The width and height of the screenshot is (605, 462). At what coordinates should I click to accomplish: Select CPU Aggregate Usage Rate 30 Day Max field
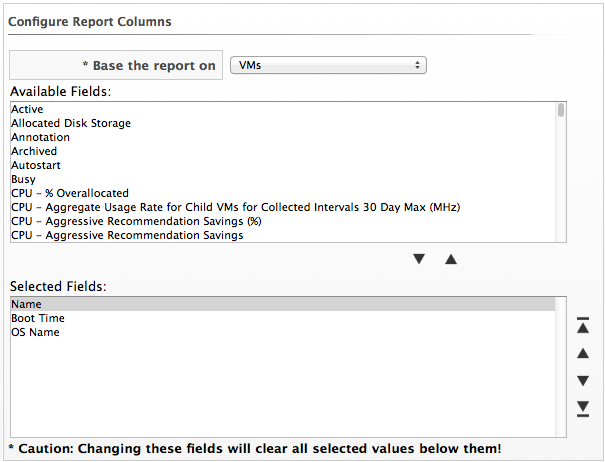[235, 207]
